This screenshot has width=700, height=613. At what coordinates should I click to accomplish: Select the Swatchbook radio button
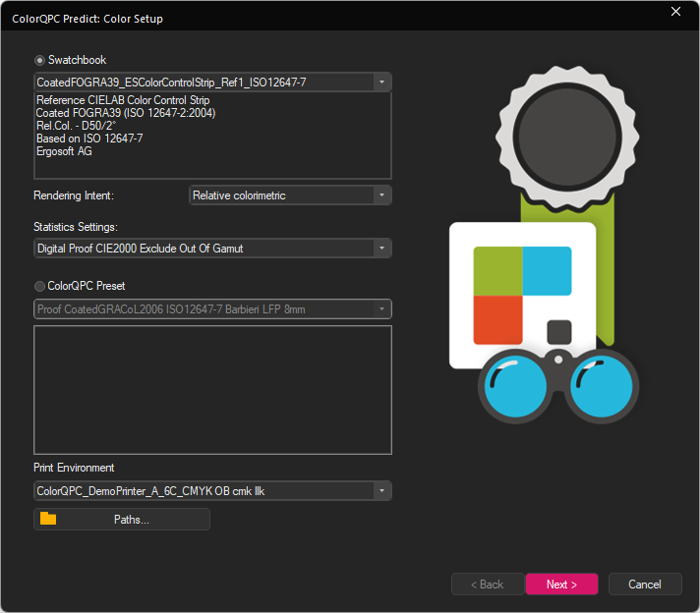tap(39, 60)
